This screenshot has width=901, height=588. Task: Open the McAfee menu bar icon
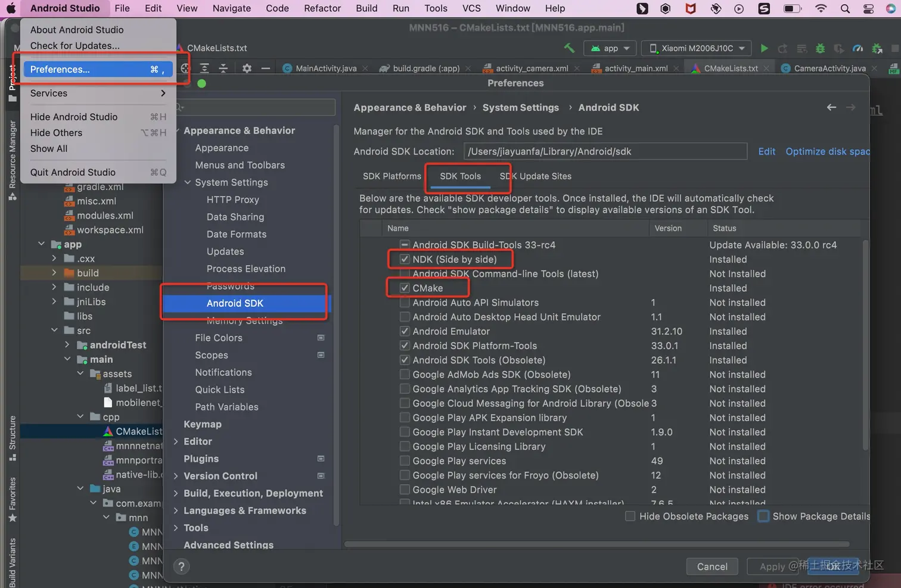coord(691,8)
